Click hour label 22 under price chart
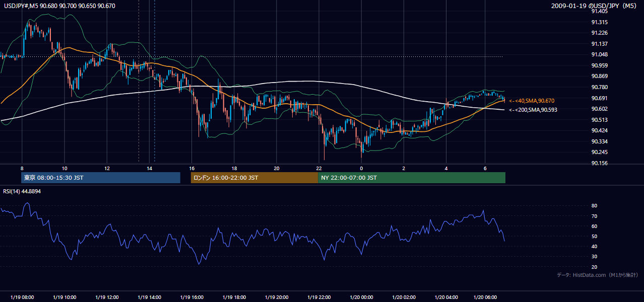Viewport: 644px width, 302px height. (x=319, y=168)
